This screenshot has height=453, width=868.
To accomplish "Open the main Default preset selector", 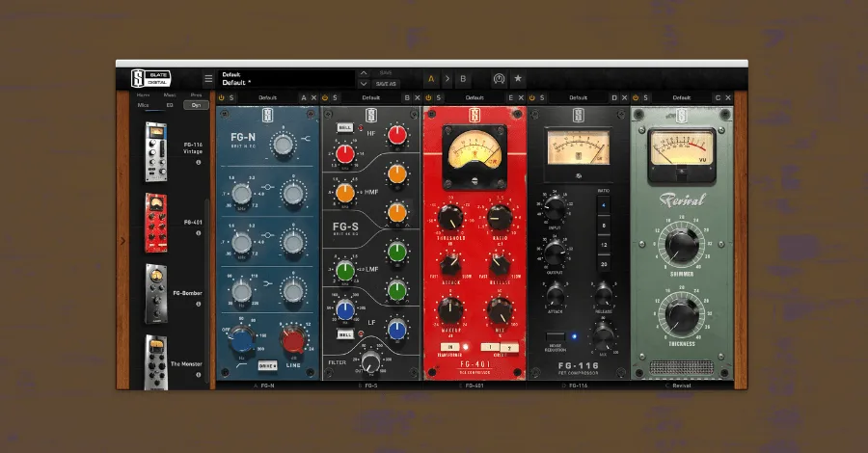I will (286, 78).
